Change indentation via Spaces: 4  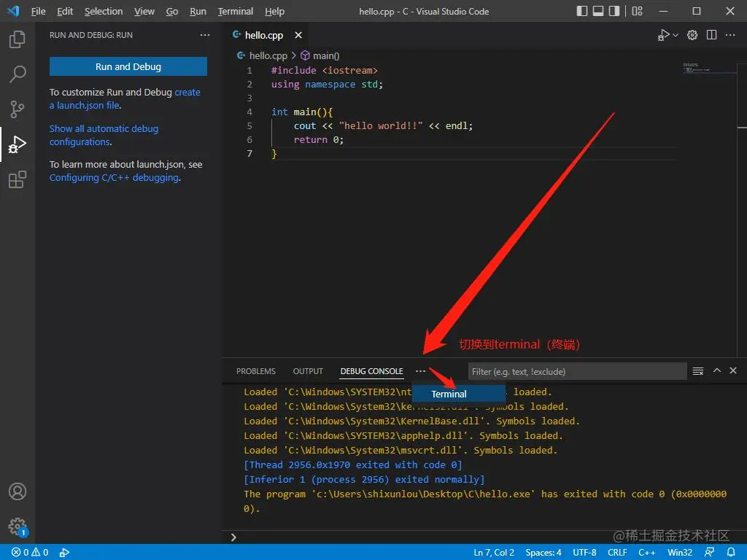543,553
